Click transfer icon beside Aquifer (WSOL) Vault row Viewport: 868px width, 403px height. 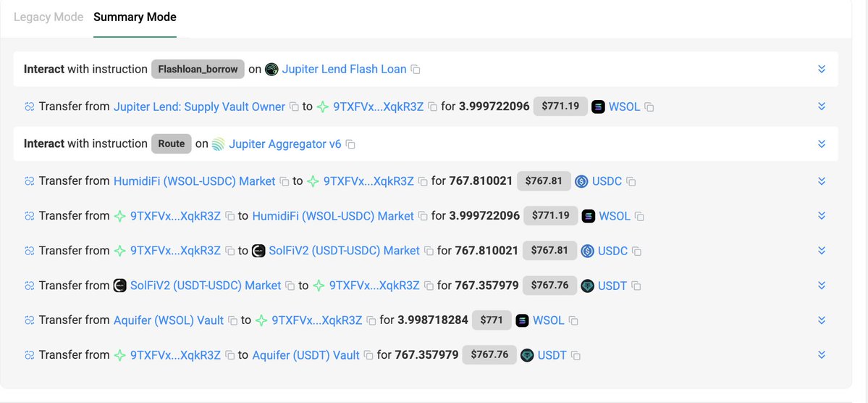click(30, 320)
